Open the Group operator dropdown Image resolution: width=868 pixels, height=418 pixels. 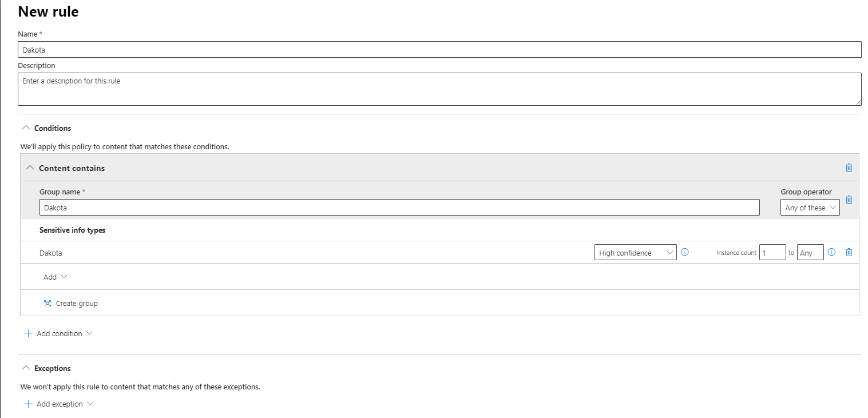click(810, 208)
